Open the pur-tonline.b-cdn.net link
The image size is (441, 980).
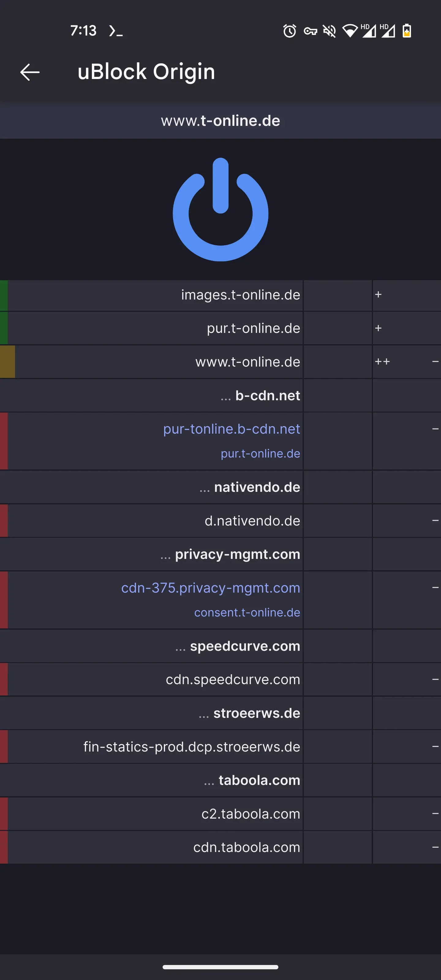[x=231, y=429]
